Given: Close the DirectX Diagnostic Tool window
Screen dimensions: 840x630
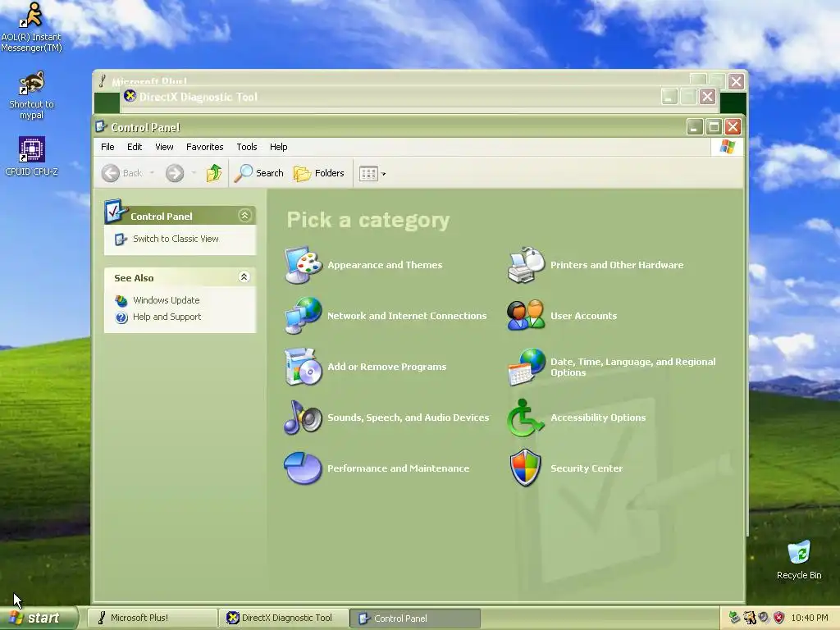Looking at the screenshot, I should 707,97.
